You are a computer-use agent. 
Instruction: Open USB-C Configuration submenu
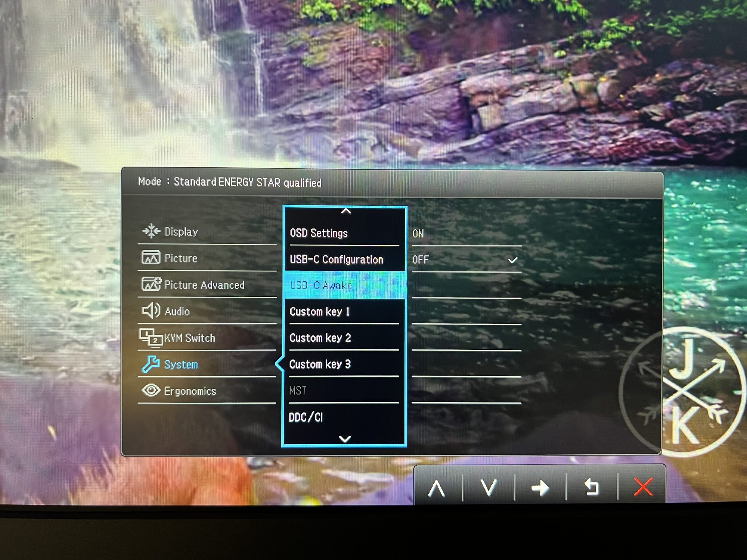[x=337, y=259]
